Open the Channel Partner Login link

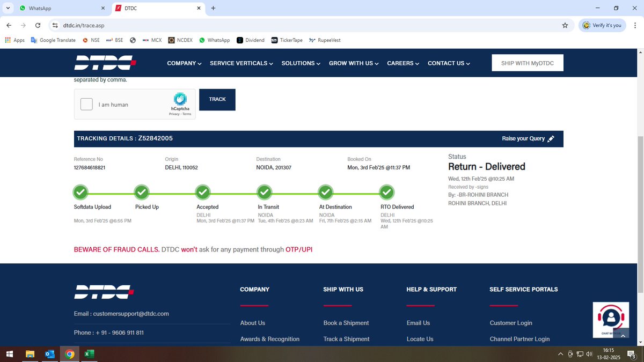[519, 339]
